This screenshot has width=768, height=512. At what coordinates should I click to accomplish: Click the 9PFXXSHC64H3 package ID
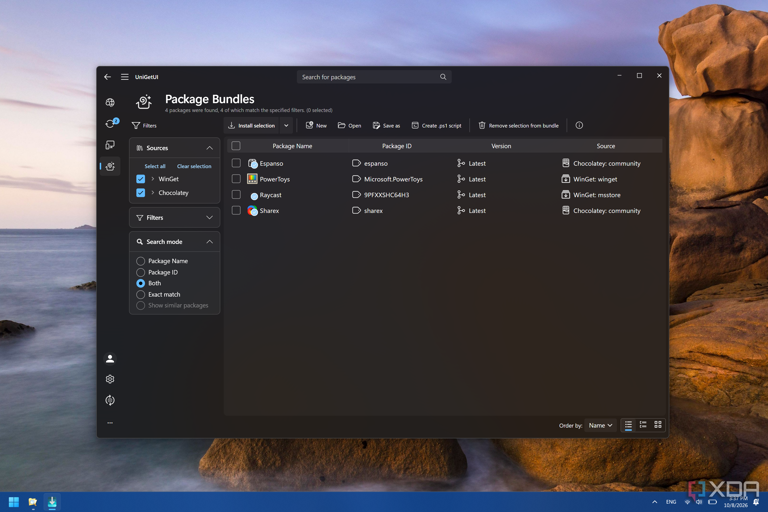pos(386,195)
